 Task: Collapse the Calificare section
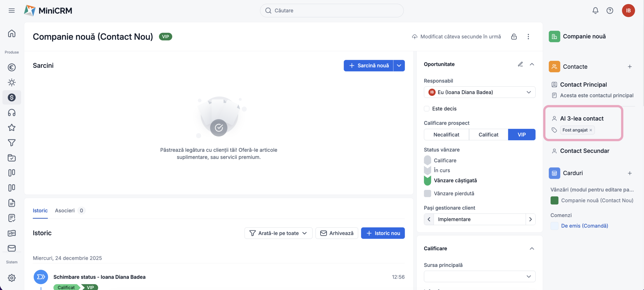(x=532, y=248)
